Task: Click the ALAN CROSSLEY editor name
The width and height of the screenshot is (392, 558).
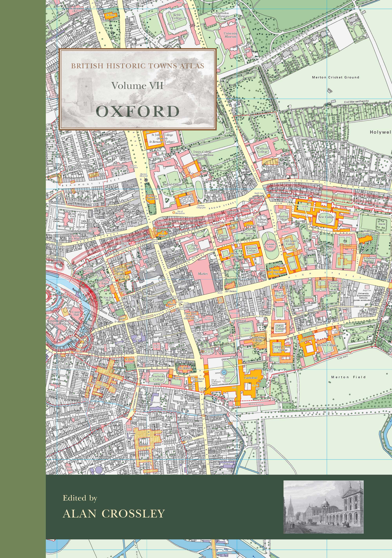Action: [114, 513]
